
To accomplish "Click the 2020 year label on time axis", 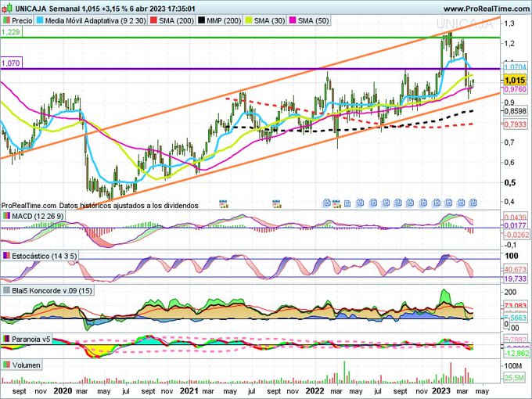I will click(x=63, y=391).
